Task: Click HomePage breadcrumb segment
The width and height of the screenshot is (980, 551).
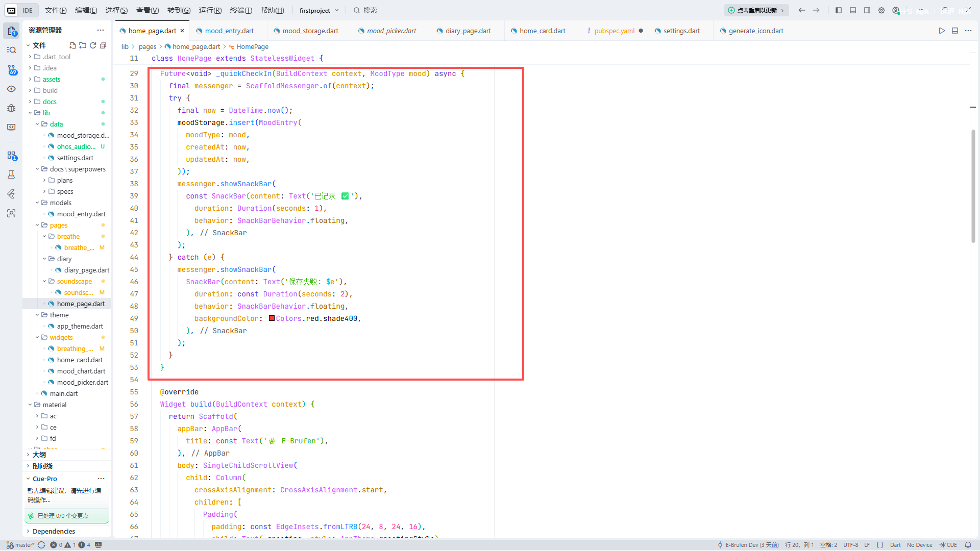Action: (252, 46)
